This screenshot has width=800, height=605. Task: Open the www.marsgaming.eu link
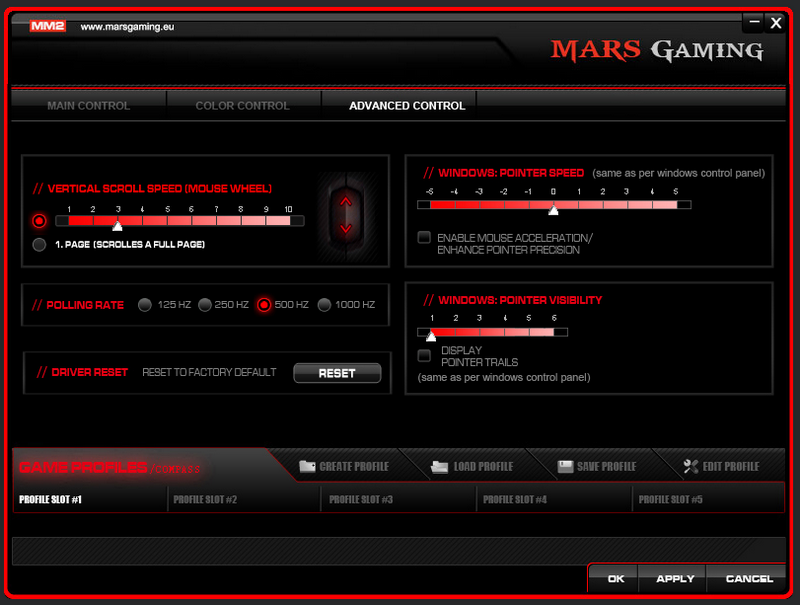pyautogui.click(x=127, y=27)
